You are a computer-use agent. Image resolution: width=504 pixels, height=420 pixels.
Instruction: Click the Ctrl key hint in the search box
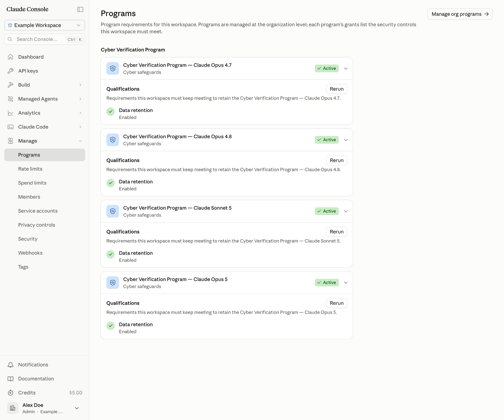coord(71,39)
